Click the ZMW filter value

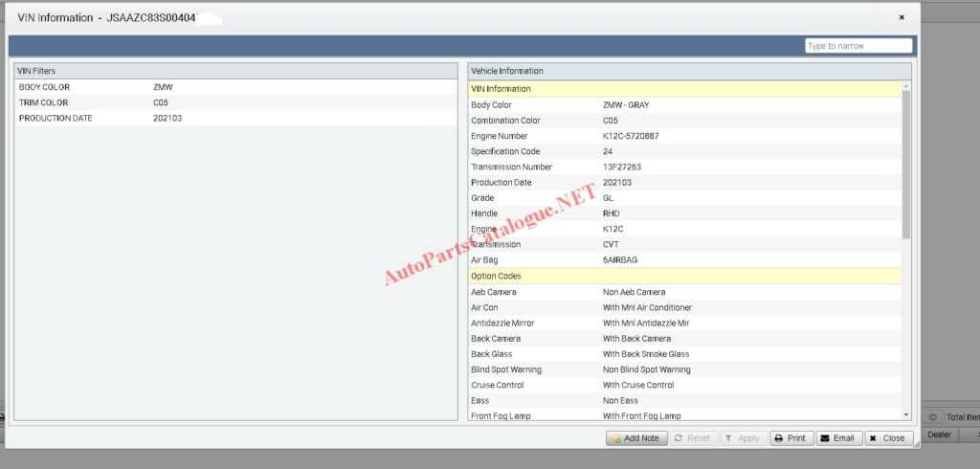[163, 87]
